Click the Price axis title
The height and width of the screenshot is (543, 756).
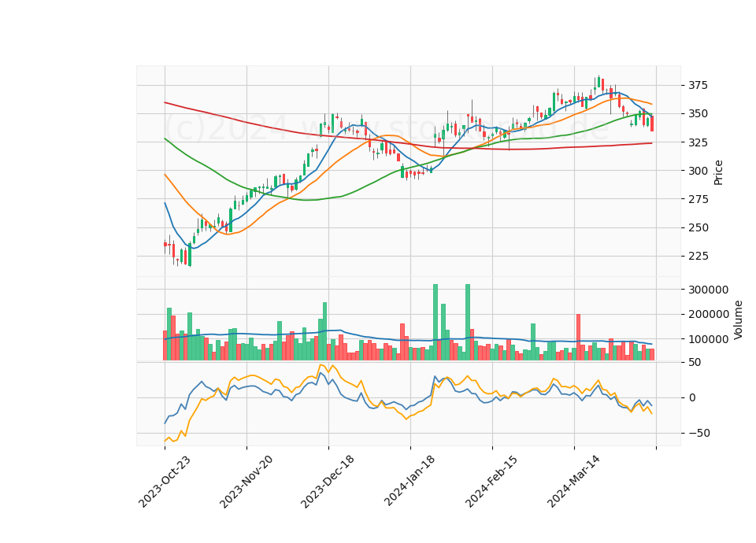coord(718,173)
